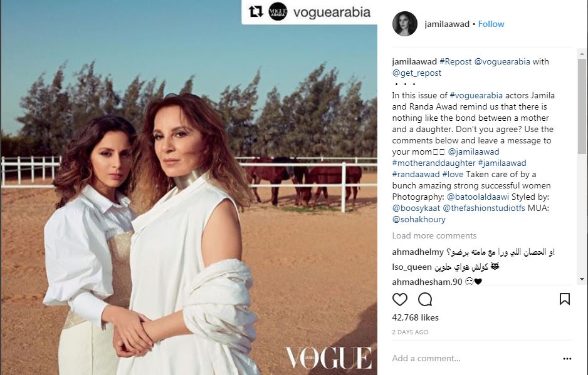Screen dimensions: 588x375
Task: Click the repost arrows icon on image
Action: pyautogui.click(x=256, y=12)
